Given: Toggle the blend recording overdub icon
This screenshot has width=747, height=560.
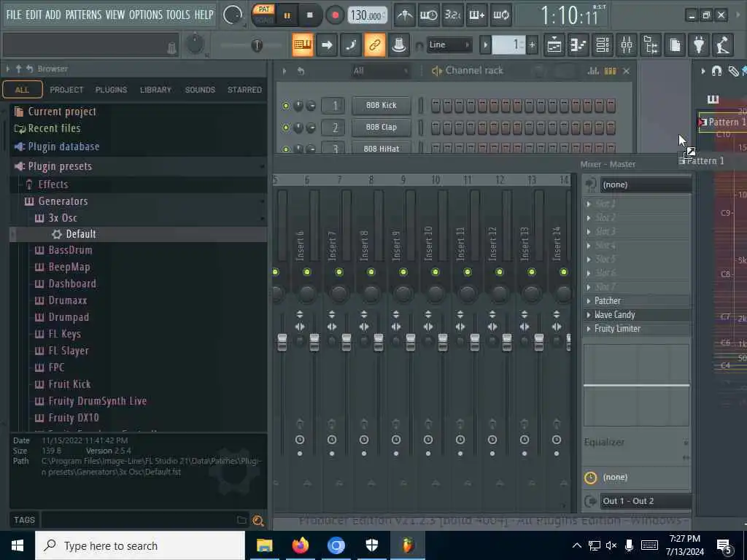Looking at the screenshot, I should (x=476, y=15).
